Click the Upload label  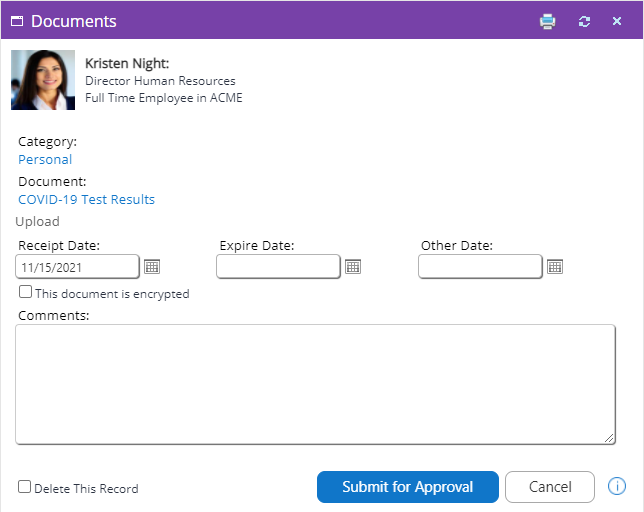coord(37,221)
